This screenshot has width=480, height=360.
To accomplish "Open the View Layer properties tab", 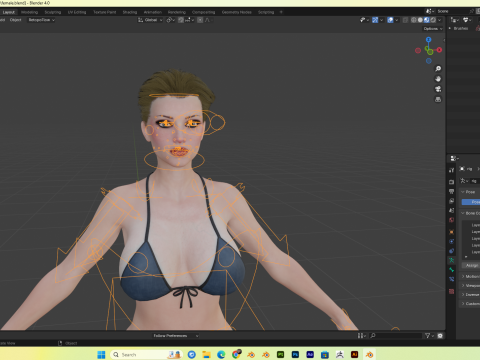I will pos(451,201).
